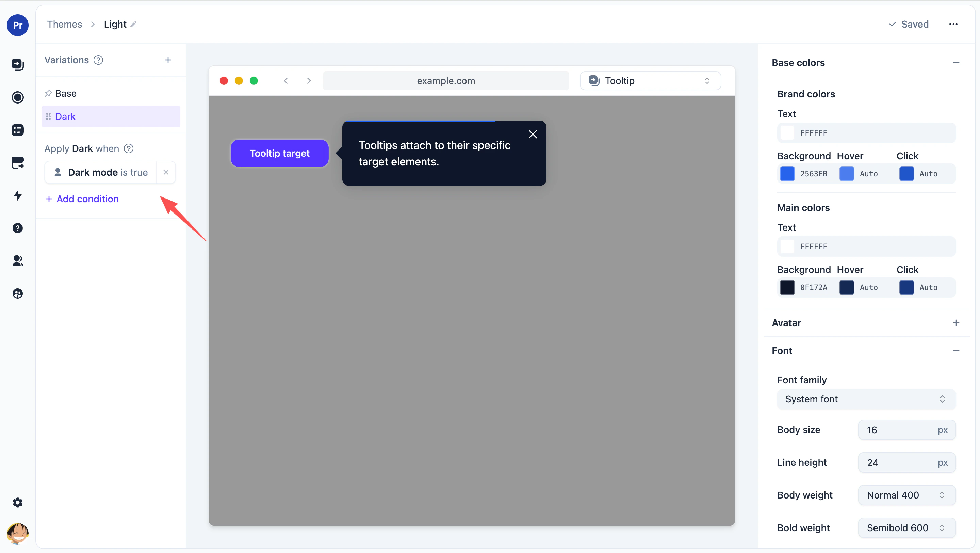
Task: Open the question mark Resource center icon
Action: coord(17,228)
